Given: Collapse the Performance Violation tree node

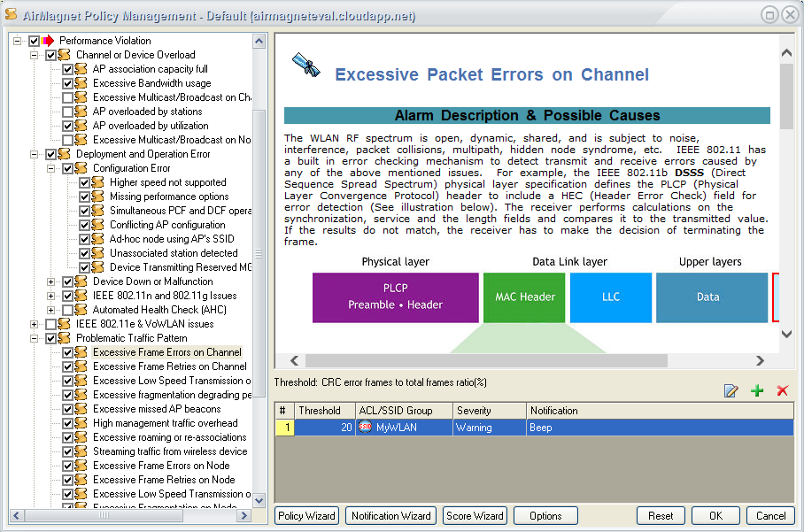Looking at the screenshot, I should (x=18, y=41).
